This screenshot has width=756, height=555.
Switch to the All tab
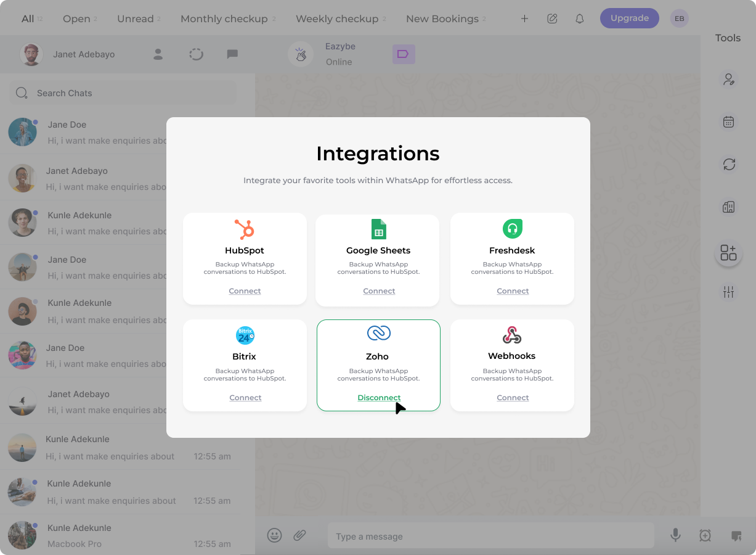[28, 18]
